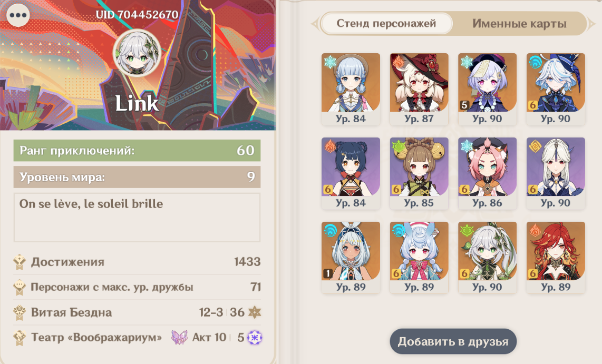Select the level 87 Klee character card
Viewport: 602px width, 364px height.
click(419, 89)
